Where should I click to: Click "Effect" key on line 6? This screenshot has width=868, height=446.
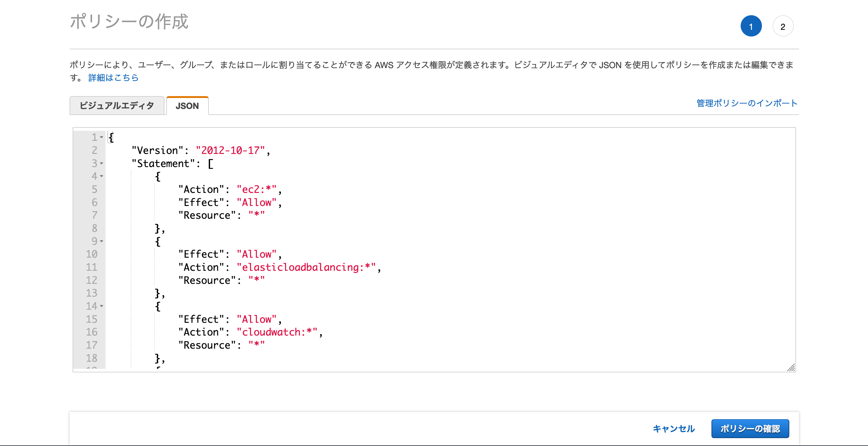click(x=201, y=202)
